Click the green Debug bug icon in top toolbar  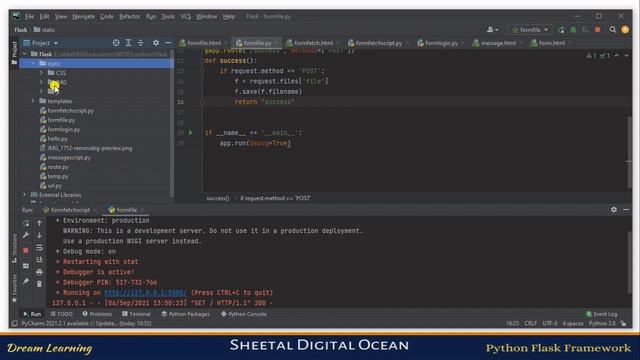pyautogui.click(x=573, y=30)
